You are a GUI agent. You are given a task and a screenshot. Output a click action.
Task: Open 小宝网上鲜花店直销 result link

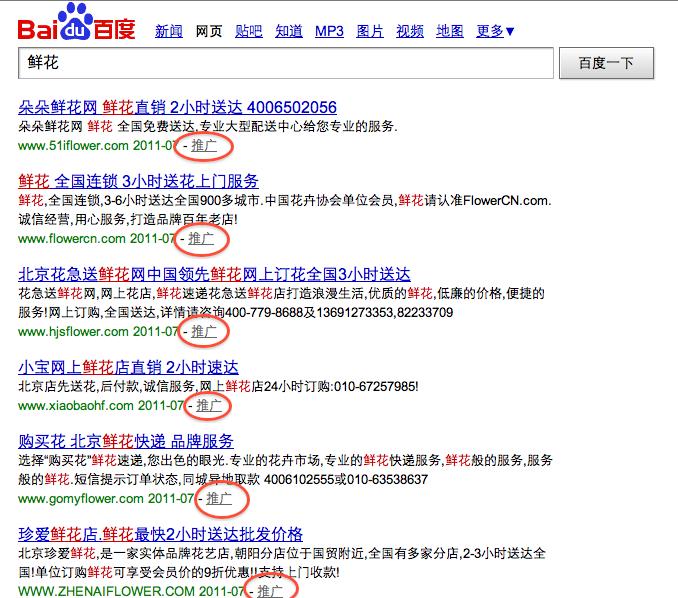click(x=128, y=368)
